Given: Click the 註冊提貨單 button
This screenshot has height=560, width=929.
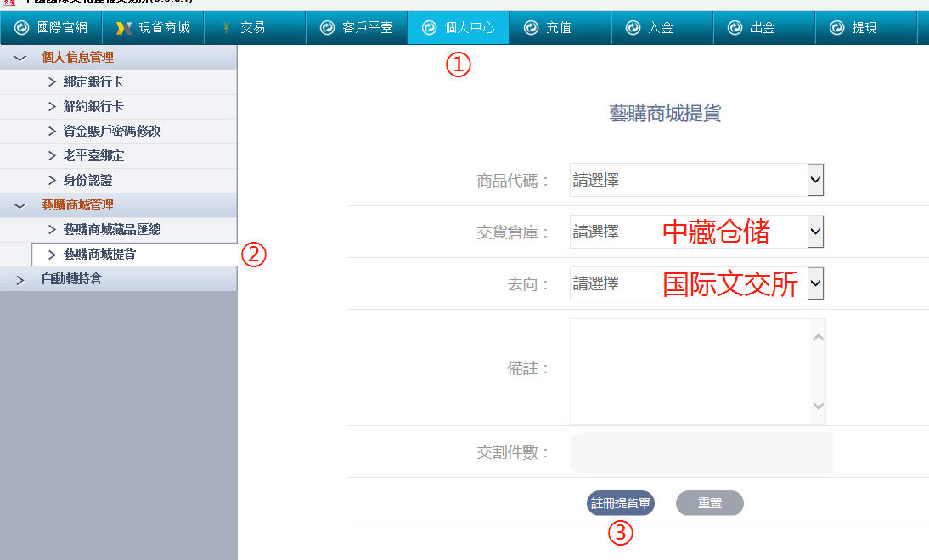Looking at the screenshot, I should [621, 503].
